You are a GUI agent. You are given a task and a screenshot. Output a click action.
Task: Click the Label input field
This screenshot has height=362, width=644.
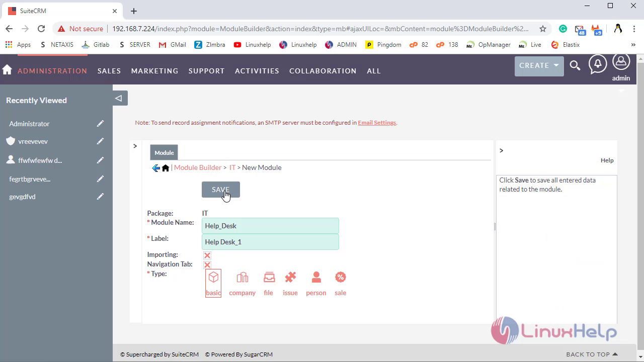(x=270, y=242)
